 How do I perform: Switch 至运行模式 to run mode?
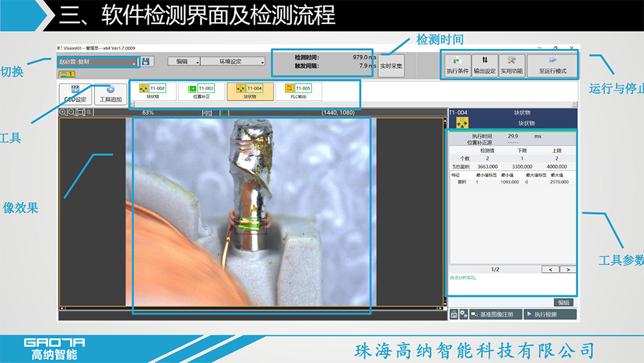tap(552, 65)
